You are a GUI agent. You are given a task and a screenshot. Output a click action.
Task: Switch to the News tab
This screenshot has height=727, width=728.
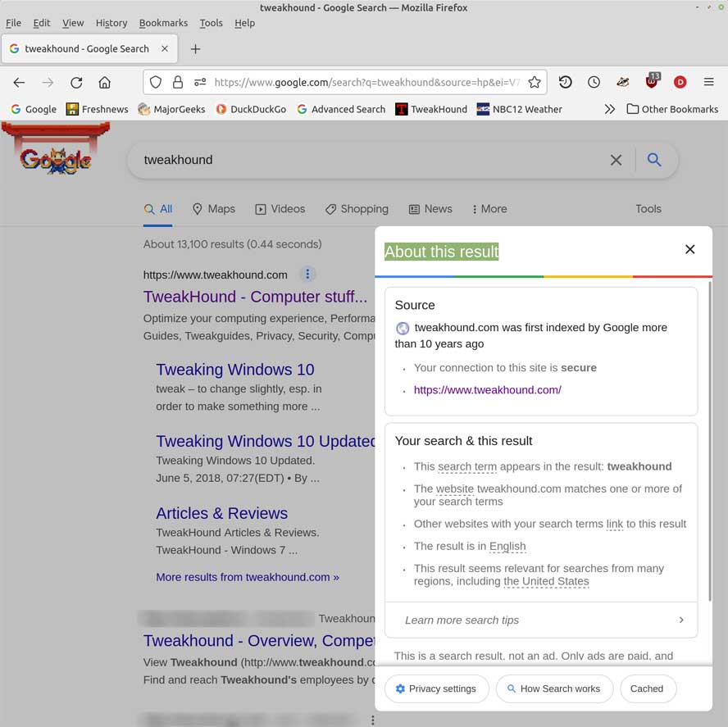tap(430, 209)
